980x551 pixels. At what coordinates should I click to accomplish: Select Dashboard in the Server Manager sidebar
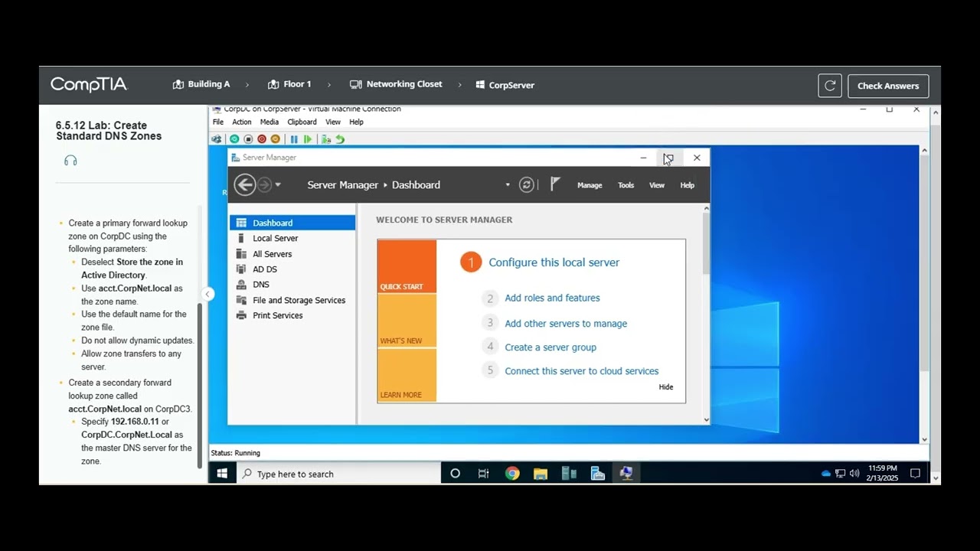(292, 223)
